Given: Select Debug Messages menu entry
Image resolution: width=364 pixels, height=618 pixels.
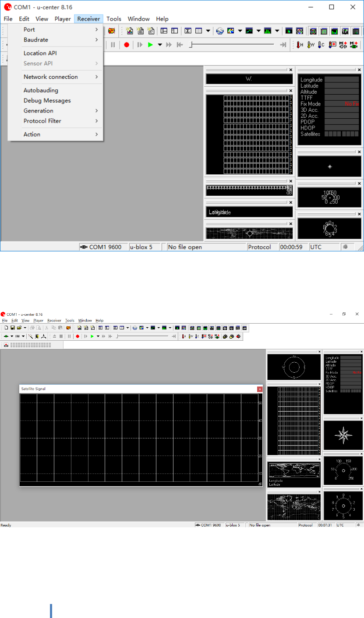Looking at the screenshot, I should pos(56,100).
